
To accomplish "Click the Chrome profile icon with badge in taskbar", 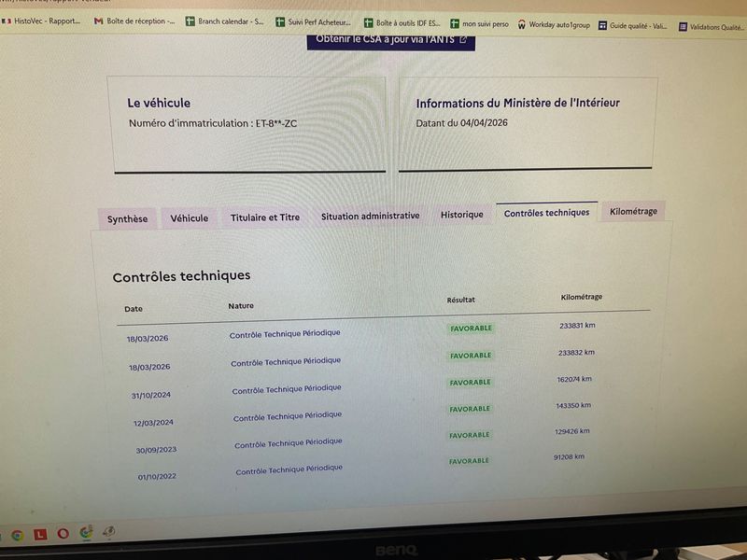I will (x=86, y=532).
